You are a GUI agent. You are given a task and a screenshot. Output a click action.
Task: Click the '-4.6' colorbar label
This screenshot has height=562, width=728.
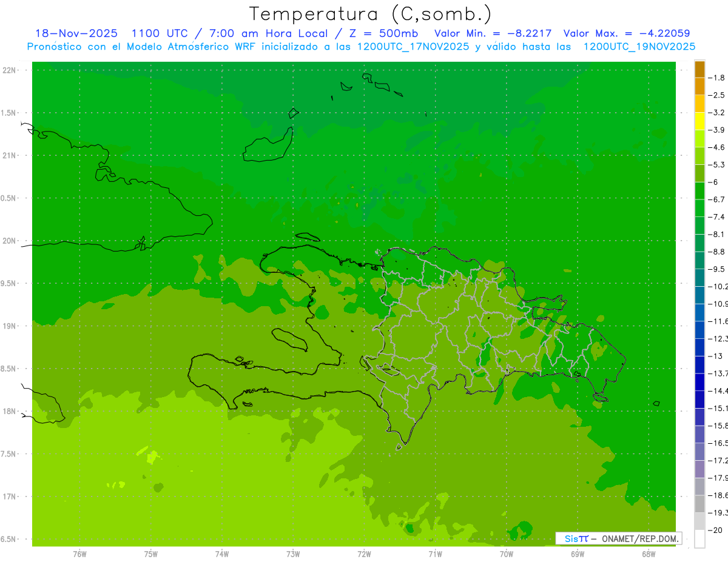coord(716,147)
